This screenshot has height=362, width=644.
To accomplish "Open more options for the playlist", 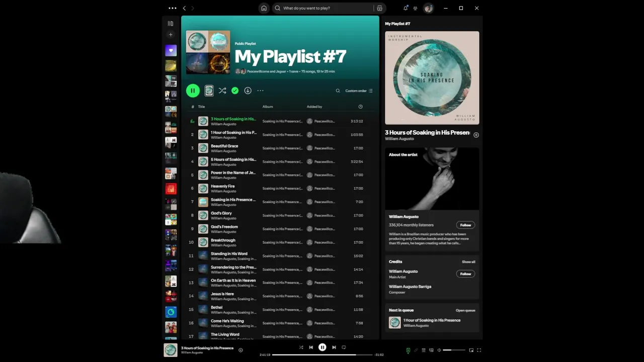I will [260, 90].
